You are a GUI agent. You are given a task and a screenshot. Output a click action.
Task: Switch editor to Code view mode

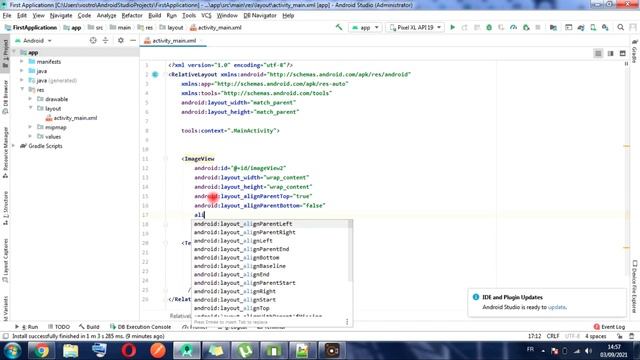(598, 53)
